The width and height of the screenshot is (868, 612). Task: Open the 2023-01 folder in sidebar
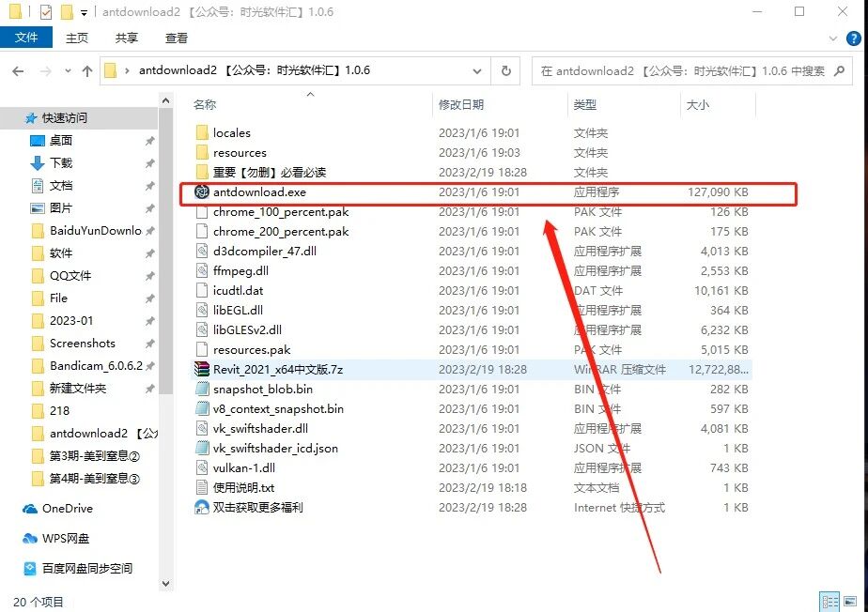(x=71, y=320)
